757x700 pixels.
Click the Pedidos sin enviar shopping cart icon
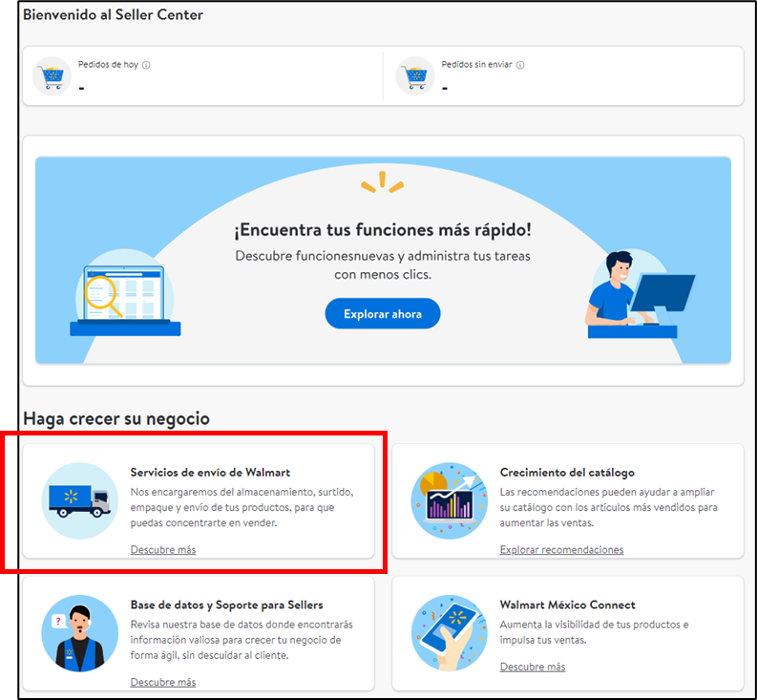[415, 75]
